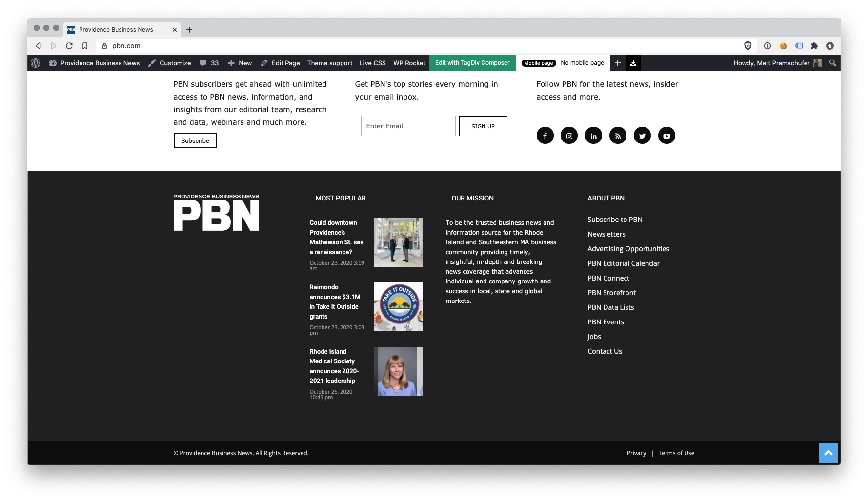Click the browser forward arrow
868x501 pixels.
tap(54, 46)
